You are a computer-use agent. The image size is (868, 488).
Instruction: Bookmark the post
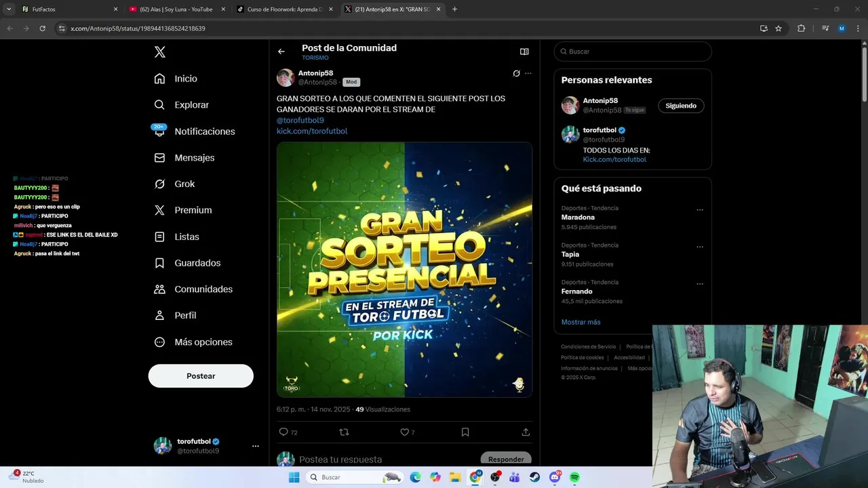coord(465,432)
